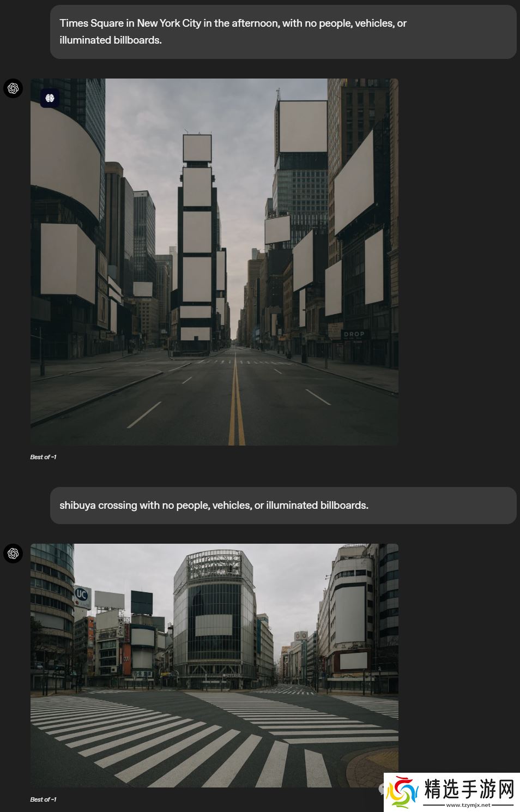Screen dimensions: 520x812
Task: Click the WeChat bubble icon beside the watermark
Action: click(x=382, y=789)
